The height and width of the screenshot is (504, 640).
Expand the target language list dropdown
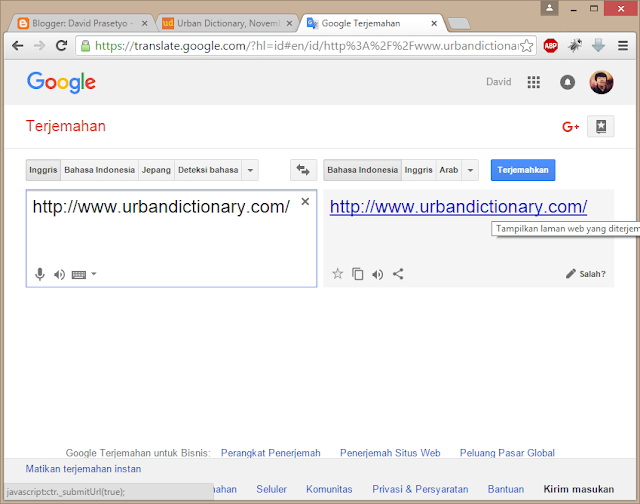click(x=470, y=170)
